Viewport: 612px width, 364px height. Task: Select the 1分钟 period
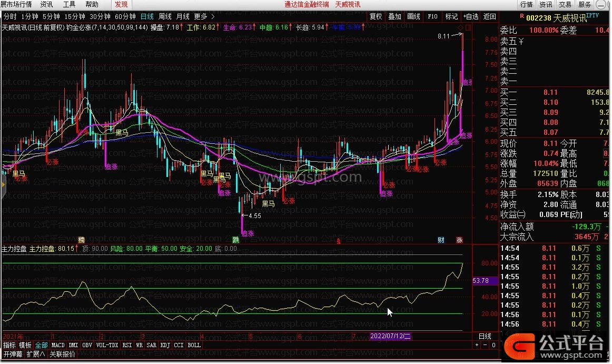point(29,16)
